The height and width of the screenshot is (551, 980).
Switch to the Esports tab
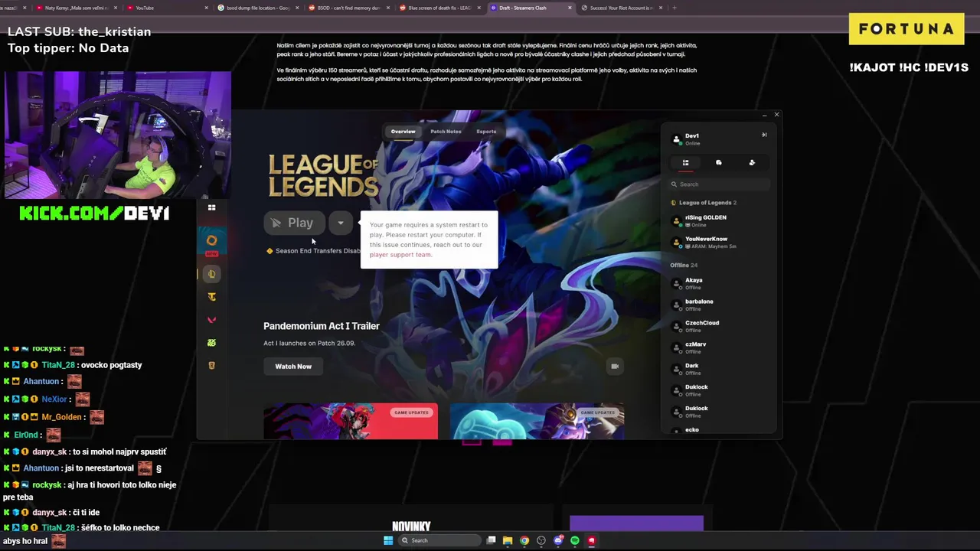click(486, 132)
